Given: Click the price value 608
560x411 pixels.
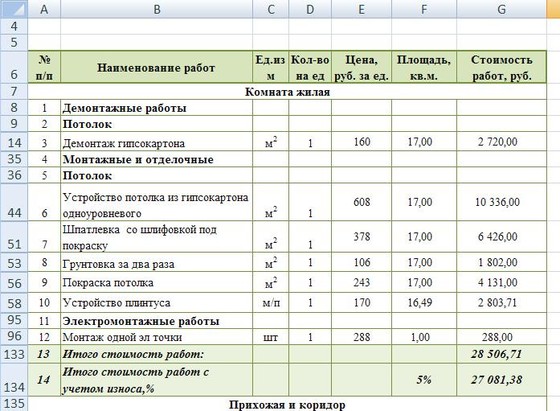Looking at the screenshot, I should click(361, 202).
